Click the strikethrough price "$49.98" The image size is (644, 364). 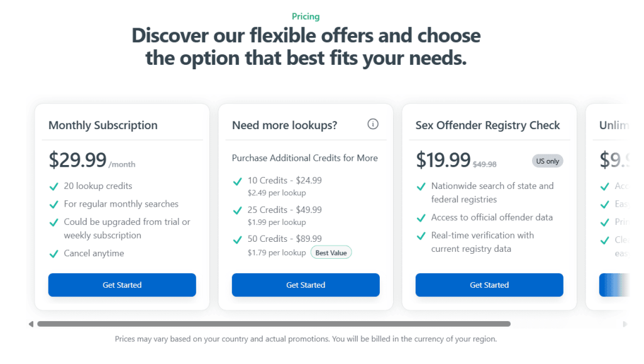click(x=484, y=162)
